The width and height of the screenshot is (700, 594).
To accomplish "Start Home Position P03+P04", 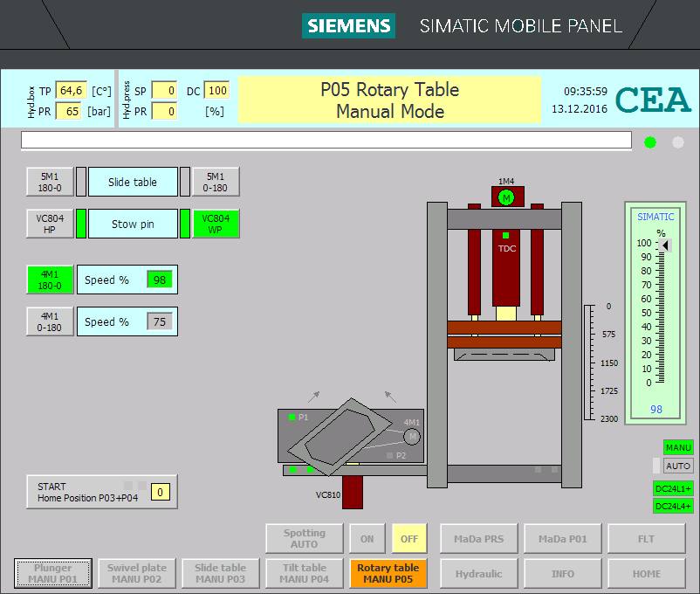I will point(102,492).
